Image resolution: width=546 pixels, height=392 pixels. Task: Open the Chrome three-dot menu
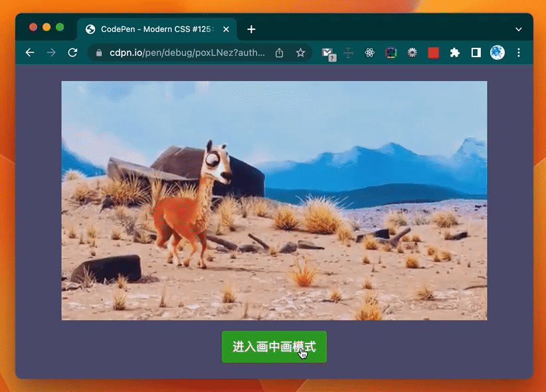pos(519,52)
